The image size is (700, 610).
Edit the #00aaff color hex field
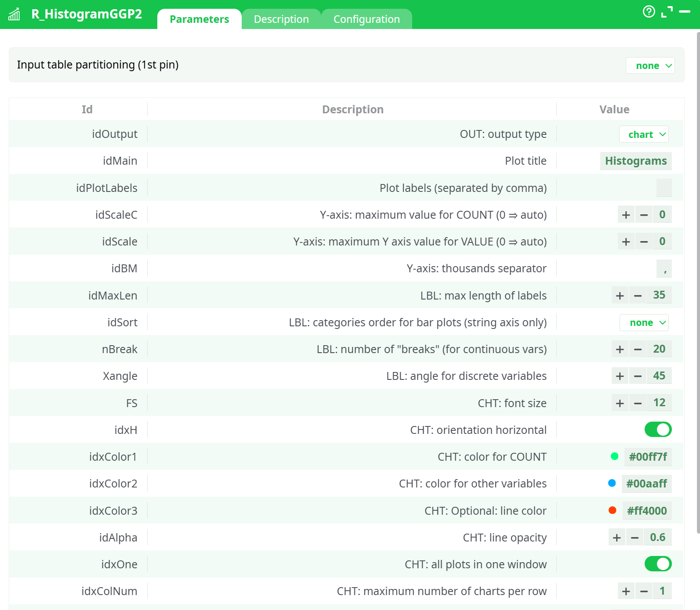pyautogui.click(x=646, y=484)
